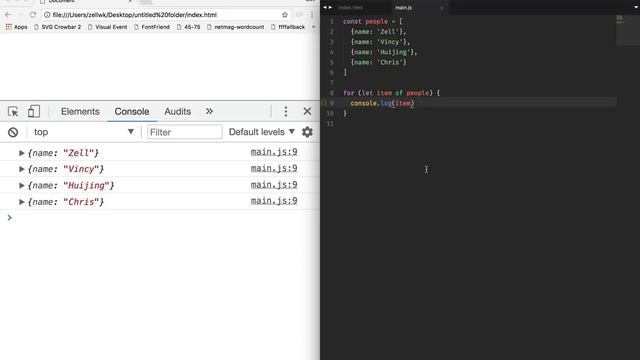Reload the page with refresh icon
The width and height of the screenshot is (640, 360).
click(33, 15)
